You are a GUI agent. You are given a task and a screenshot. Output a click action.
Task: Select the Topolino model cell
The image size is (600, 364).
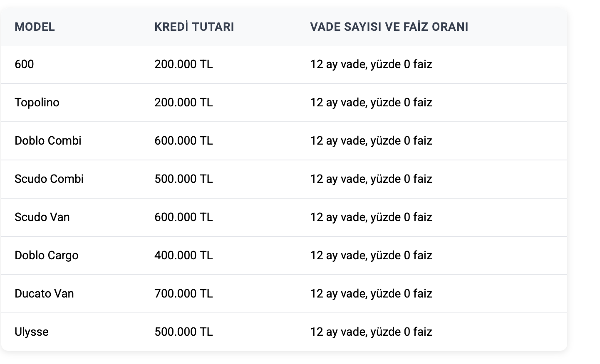pos(37,103)
